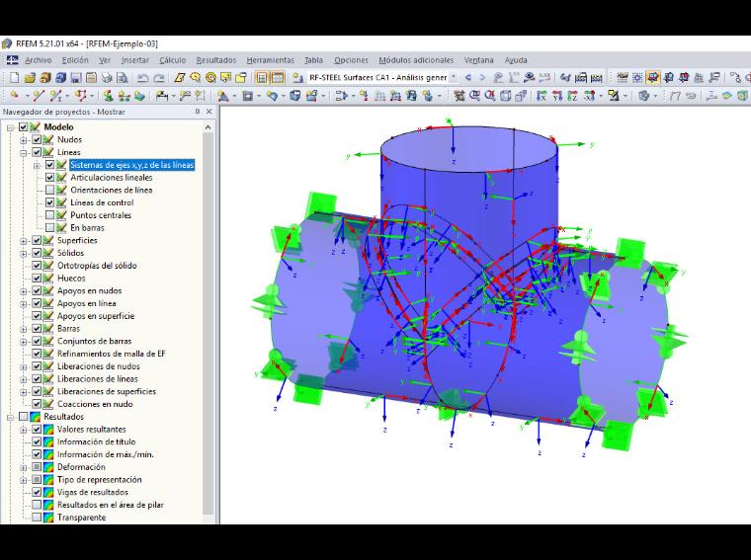The height and width of the screenshot is (560, 751).
Task: Click the navigator scrollbar up arrow
Action: pos(208,127)
